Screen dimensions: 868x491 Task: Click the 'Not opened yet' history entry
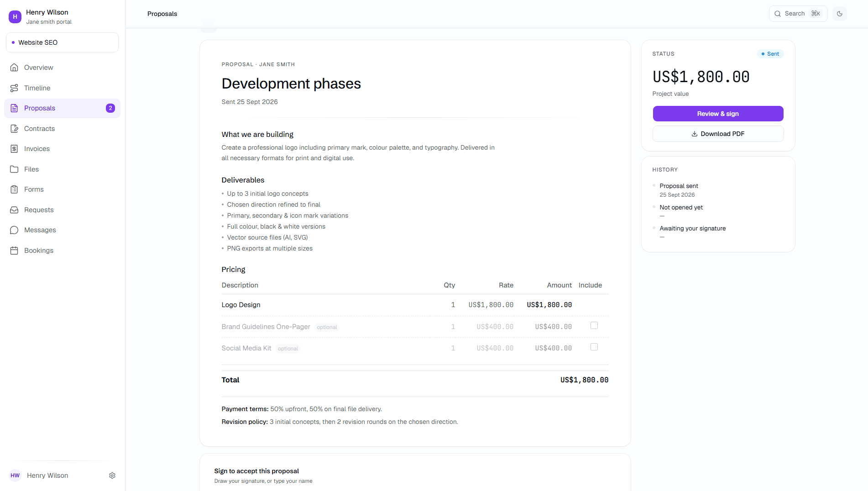[x=681, y=207]
